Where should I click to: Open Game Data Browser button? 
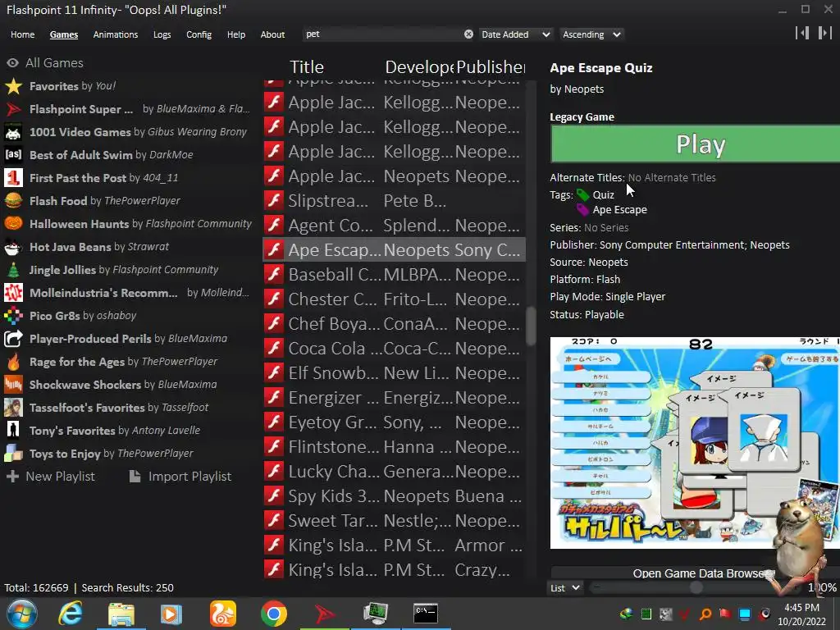[x=695, y=573]
